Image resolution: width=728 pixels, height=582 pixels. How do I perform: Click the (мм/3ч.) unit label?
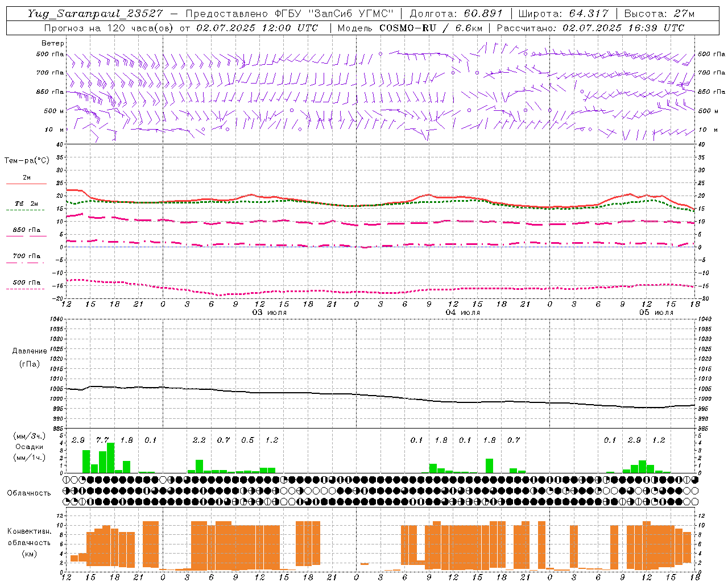tap(29, 436)
